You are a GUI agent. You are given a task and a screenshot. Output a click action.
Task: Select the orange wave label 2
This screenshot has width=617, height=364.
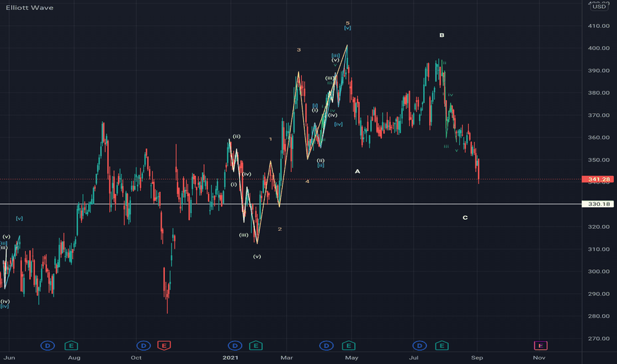(x=280, y=229)
